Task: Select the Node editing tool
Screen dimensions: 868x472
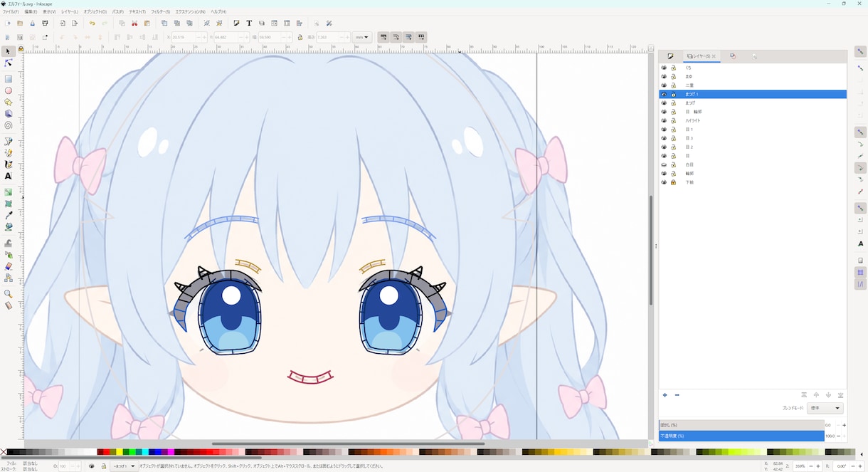Action: 9,63
